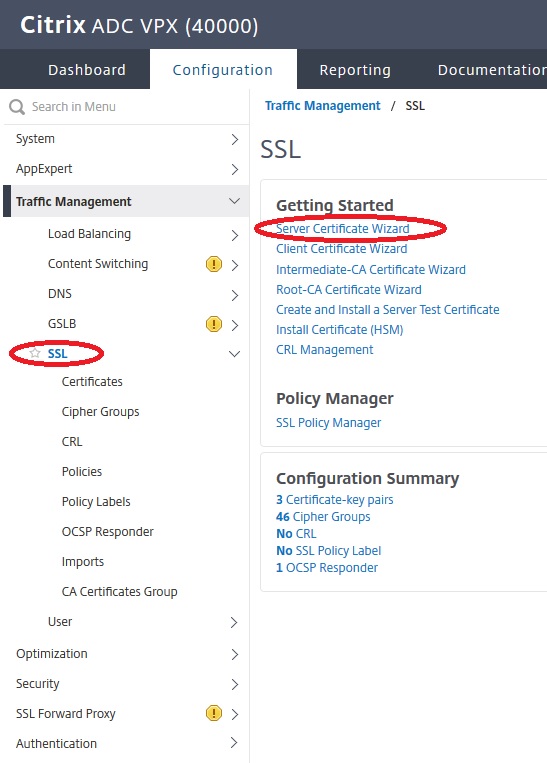This screenshot has width=547, height=763.
Task: Open Create and Install a Server Test Certificate
Action: tap(388, 309)
